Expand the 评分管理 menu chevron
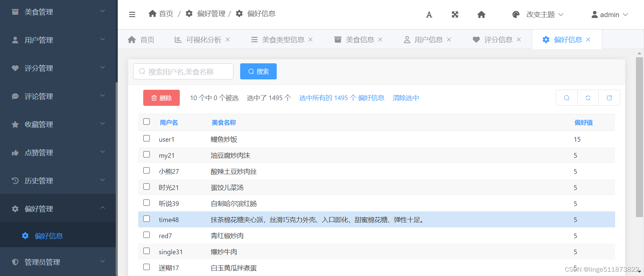 103,67
